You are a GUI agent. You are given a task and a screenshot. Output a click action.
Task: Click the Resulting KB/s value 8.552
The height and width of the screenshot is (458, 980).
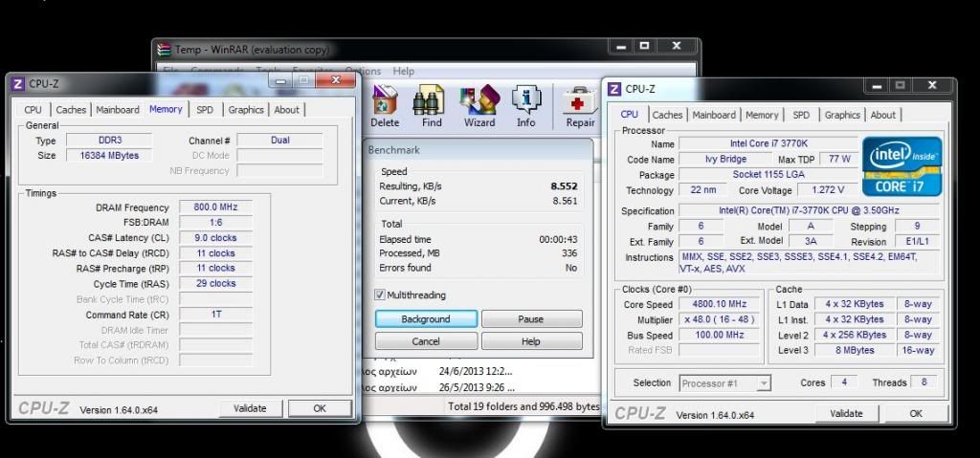564,186
